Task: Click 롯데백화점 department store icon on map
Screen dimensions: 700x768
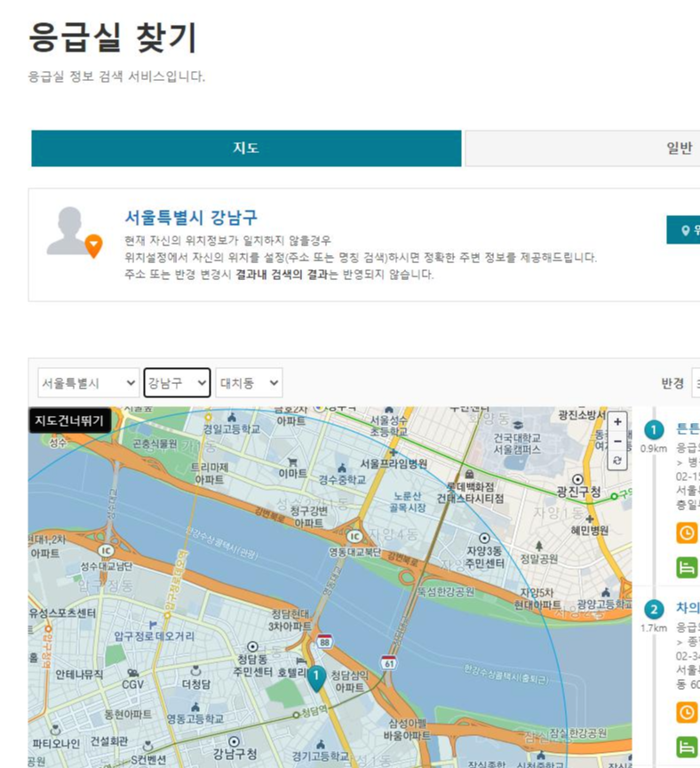Action: [x=469, y=474]
